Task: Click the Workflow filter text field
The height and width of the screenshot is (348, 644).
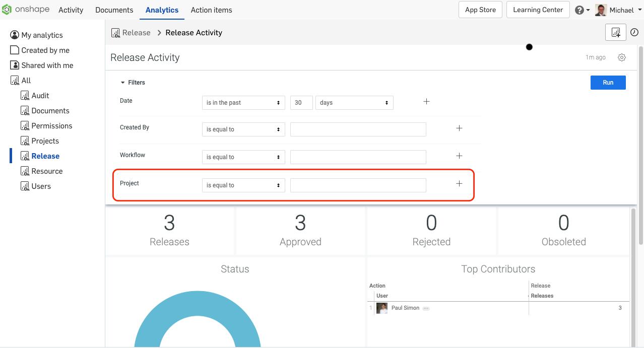Action: coord(358,157)
